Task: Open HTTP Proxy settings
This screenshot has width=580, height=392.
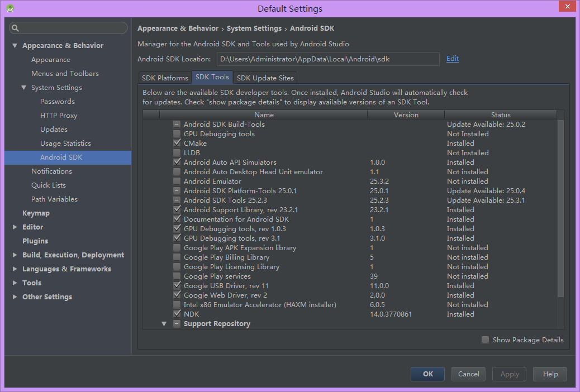Action: pos(59,116)
